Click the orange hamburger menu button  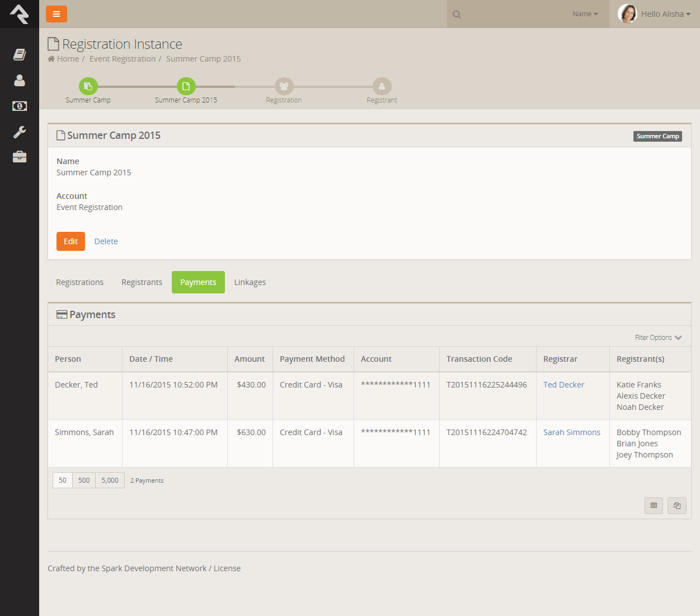coord(57,14)
